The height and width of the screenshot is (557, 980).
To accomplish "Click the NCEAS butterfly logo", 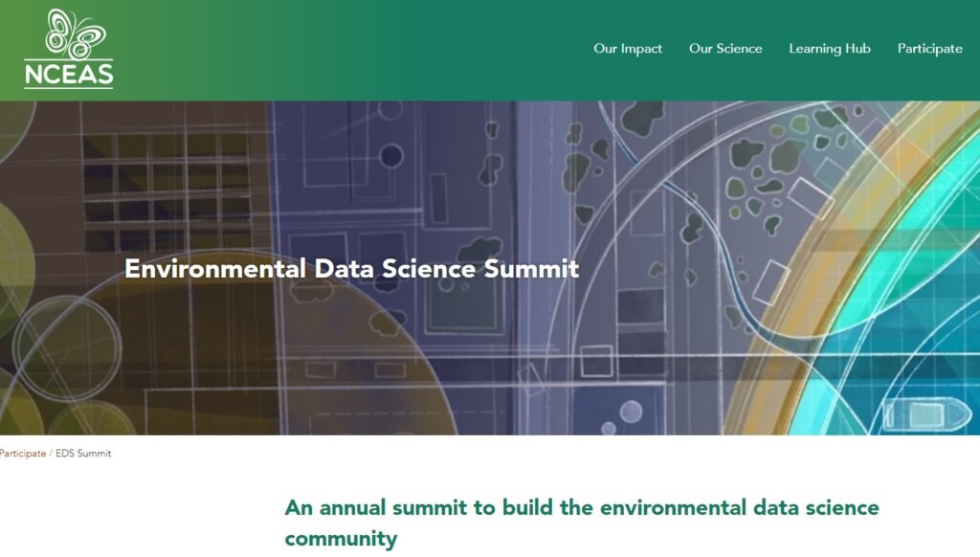I will (x=69, y=48).
